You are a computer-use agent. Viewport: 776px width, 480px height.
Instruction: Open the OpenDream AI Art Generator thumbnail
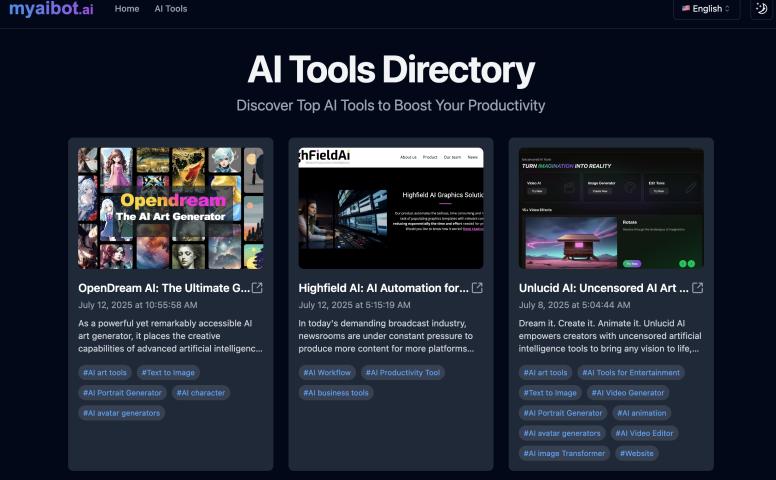point(171,208)
